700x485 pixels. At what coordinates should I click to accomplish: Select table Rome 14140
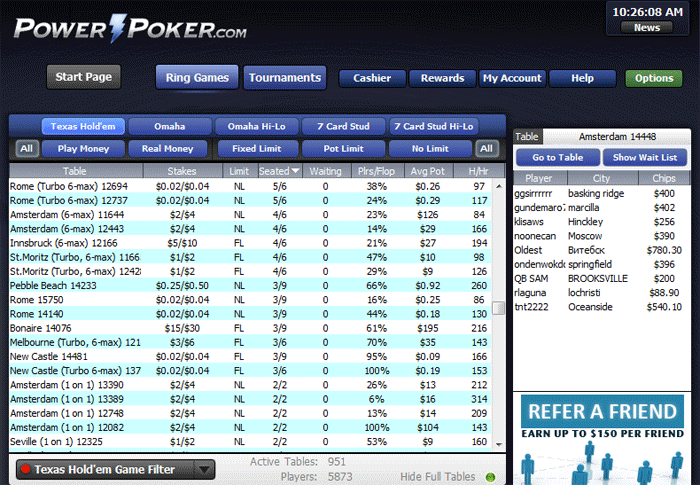click(x=250, y=314)
